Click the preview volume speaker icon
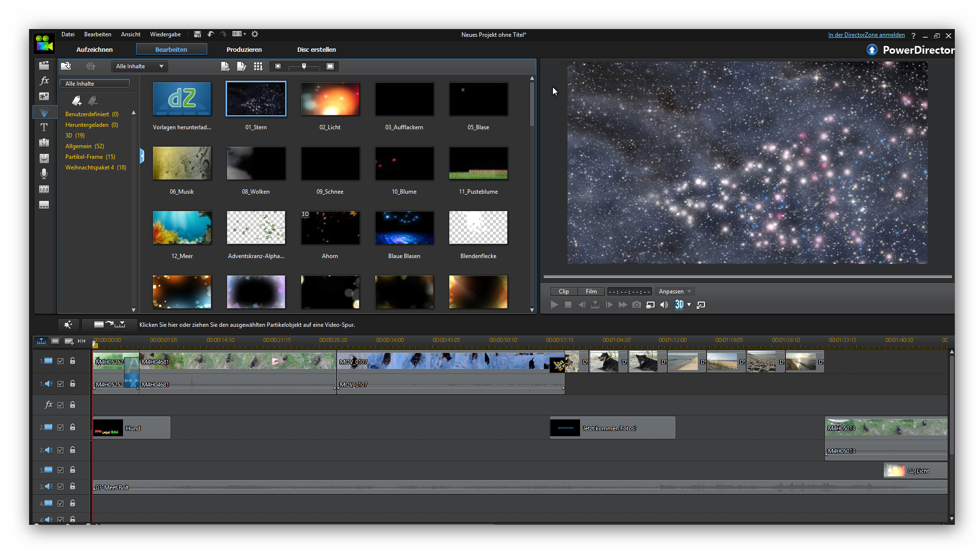 click(x=664, y=305)
